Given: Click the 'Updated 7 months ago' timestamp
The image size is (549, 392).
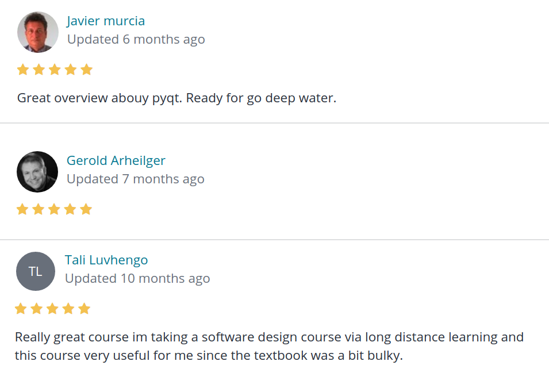Looking at the screenshot, I should pyautogui.click(x=136, y=179).
